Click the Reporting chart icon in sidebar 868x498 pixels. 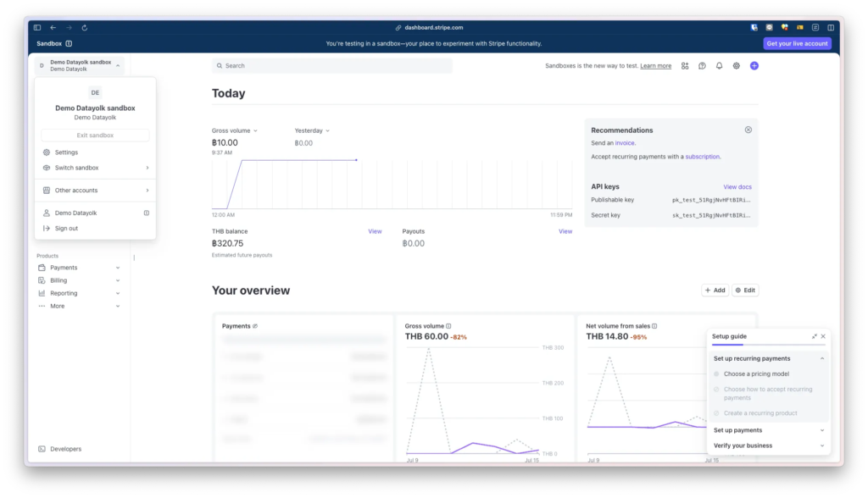click(x=42, y=293)
